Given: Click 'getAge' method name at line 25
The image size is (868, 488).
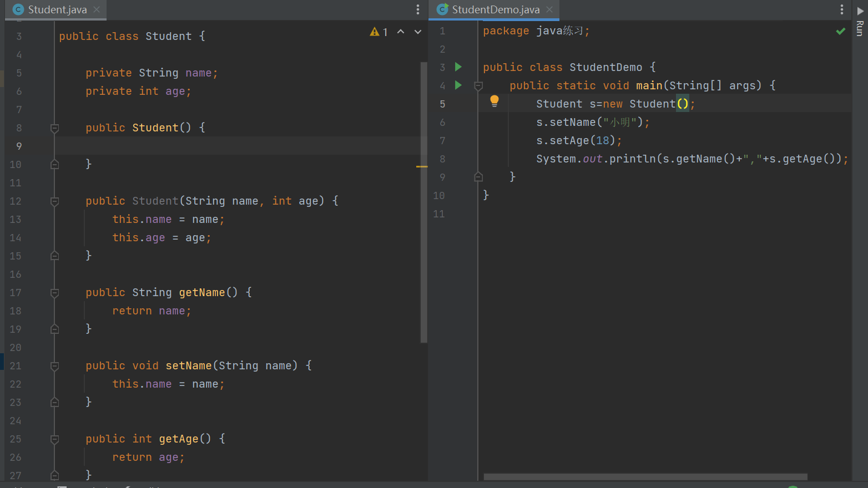Looking at the screenshot, I should pos(179,439).
